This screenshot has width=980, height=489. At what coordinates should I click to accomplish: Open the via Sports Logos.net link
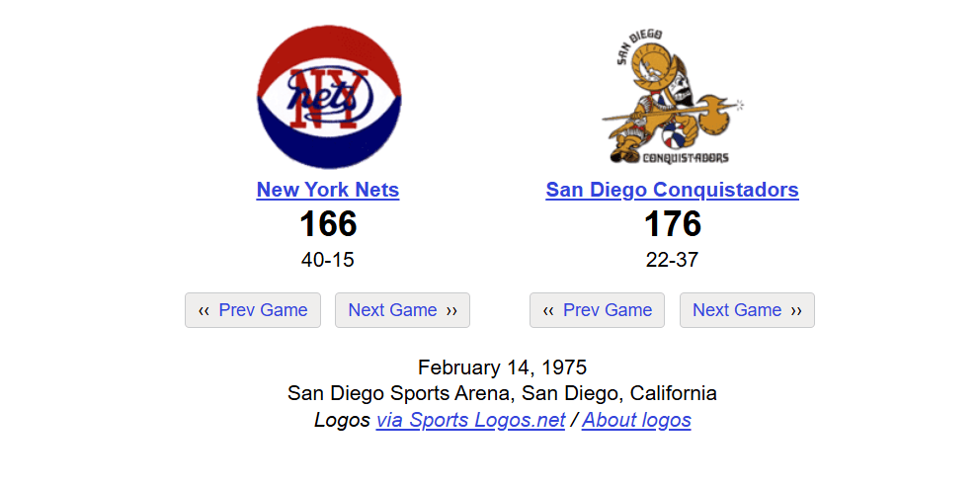tap(470, 420)
